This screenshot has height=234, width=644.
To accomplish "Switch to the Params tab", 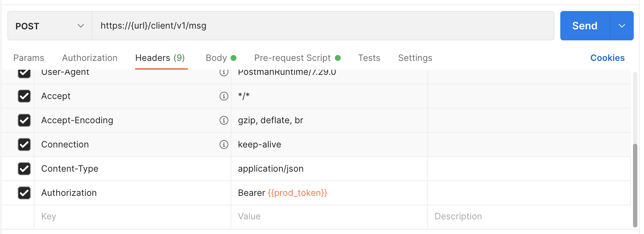I will point(29,58).
